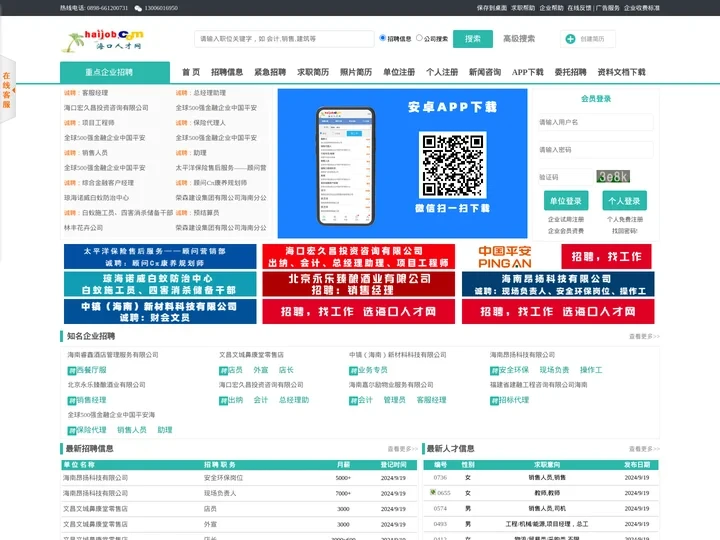Click the WeChat icon in top bar
Screen dimensions: 720x540
[138, 8]
